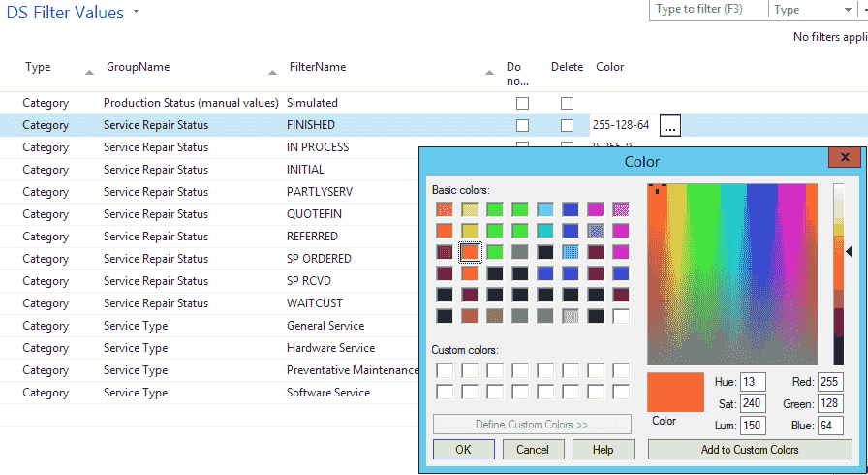The image size is (868, 475).
Task: Pick the currently selected orange basic swatch
Action: coord(470,252)
